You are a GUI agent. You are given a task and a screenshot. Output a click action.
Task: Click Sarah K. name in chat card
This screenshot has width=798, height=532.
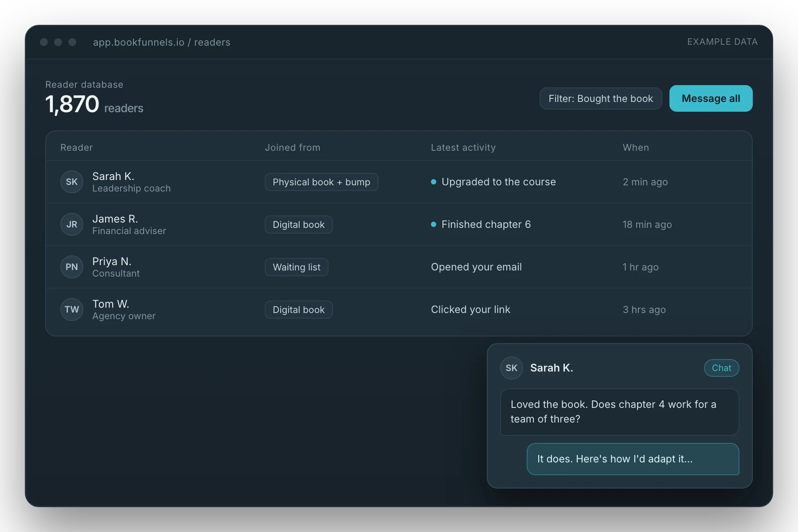pos(552,368)
